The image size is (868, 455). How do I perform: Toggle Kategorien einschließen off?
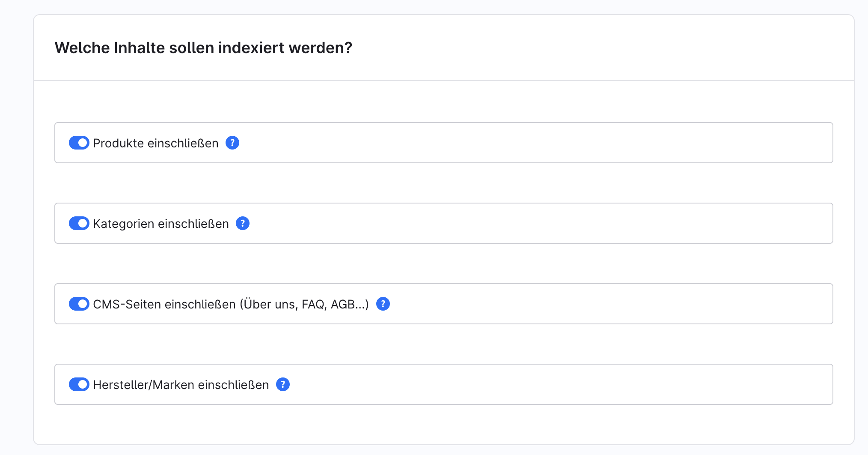tap(79, 223)
